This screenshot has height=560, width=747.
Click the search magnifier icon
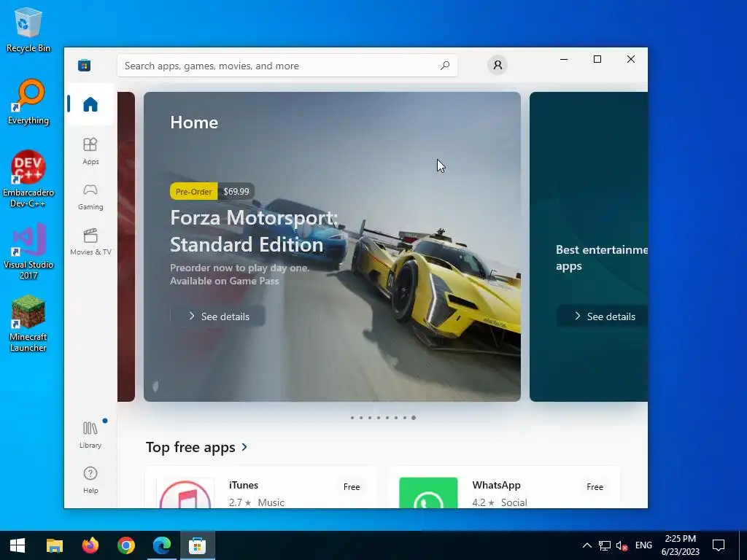pos(445,65)
